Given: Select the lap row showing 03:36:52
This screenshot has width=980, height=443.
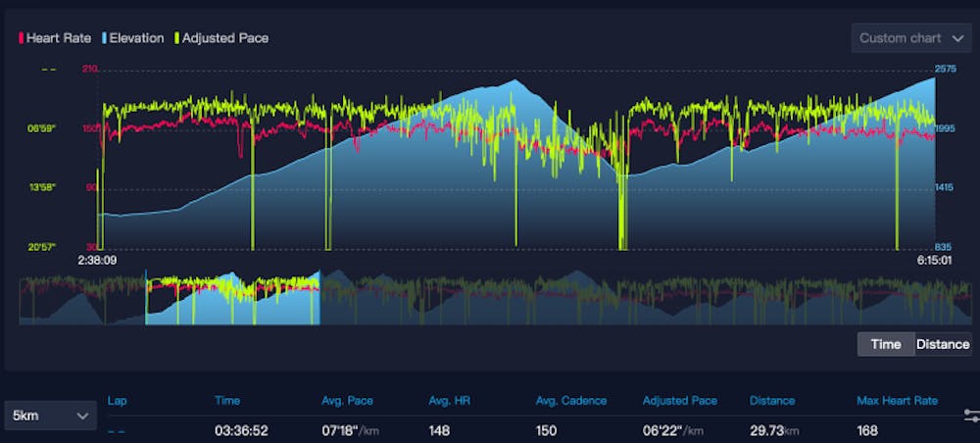Looking at the screenshot, I should [240, 430].
